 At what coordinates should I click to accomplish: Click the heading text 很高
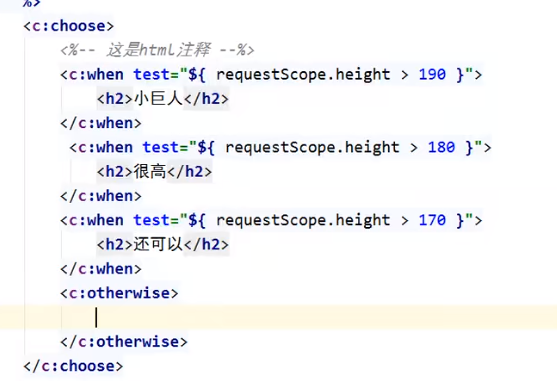coord(150,172)
